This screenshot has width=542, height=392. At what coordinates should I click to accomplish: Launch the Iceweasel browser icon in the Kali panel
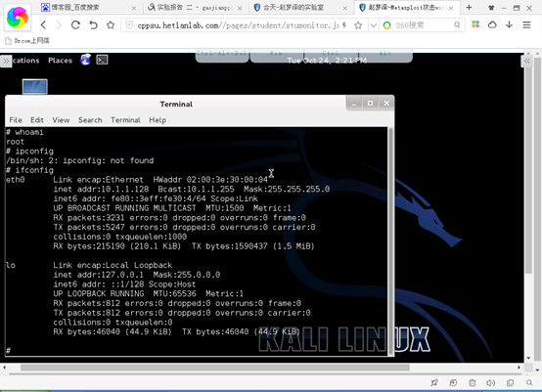pos(85,60)
